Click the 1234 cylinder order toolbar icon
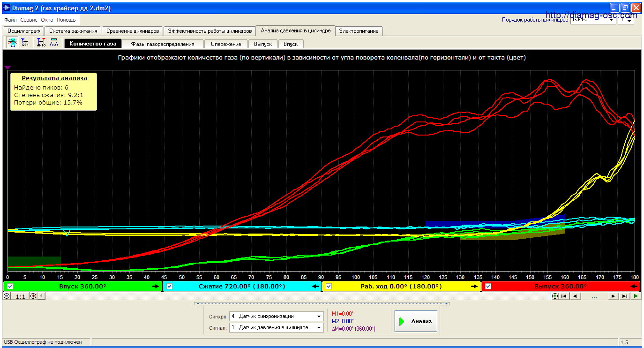 25,43
